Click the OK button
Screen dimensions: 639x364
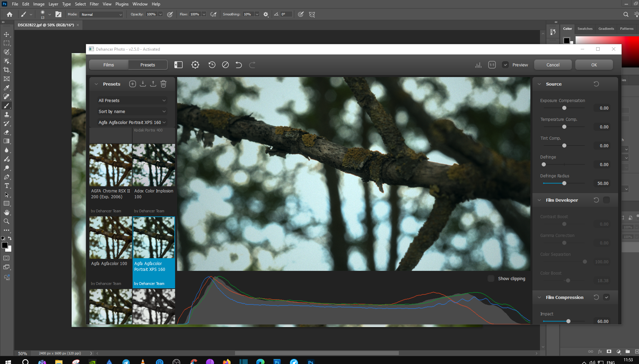tap(594, 65)
